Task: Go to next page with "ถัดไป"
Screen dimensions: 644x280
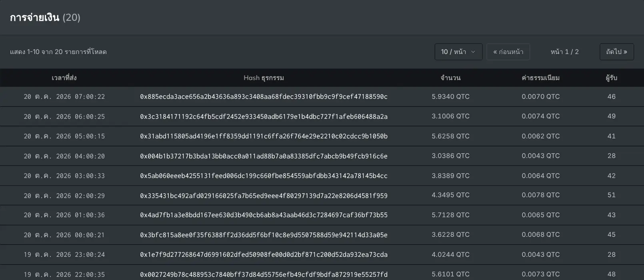Action: pyautogui.click(x=616, y=52)
